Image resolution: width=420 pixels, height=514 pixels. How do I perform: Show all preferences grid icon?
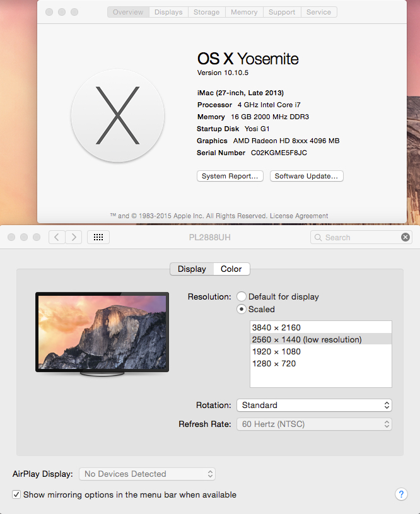pos(98,237)
